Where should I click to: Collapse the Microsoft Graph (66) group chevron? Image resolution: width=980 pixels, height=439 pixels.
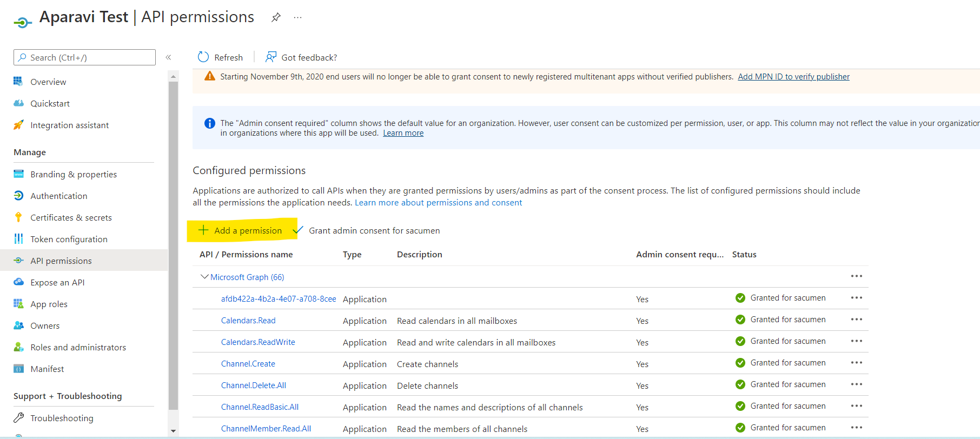pyautogui.click(x=204, y=277)
